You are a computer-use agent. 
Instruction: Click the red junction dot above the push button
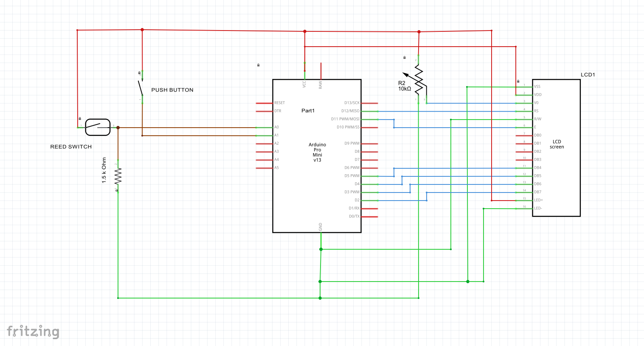(142, 30)
